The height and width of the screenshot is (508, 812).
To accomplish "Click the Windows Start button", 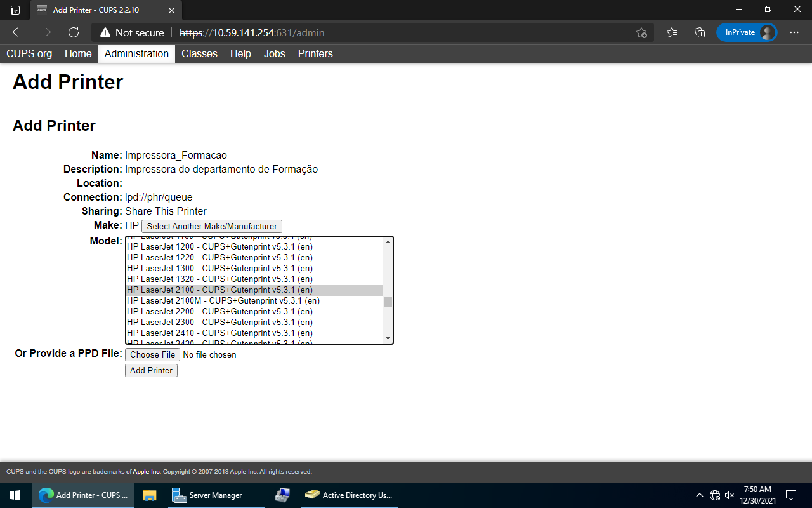I will pos(15,495).
